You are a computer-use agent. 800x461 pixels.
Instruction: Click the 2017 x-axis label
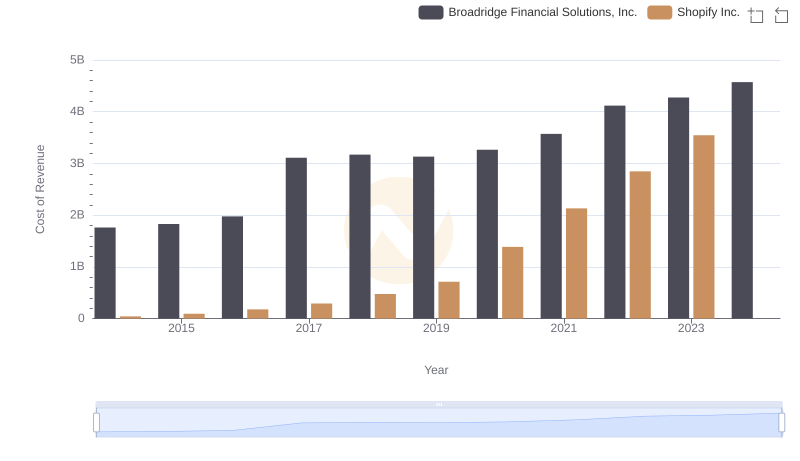pyautogui.click(x=309, y=328)
